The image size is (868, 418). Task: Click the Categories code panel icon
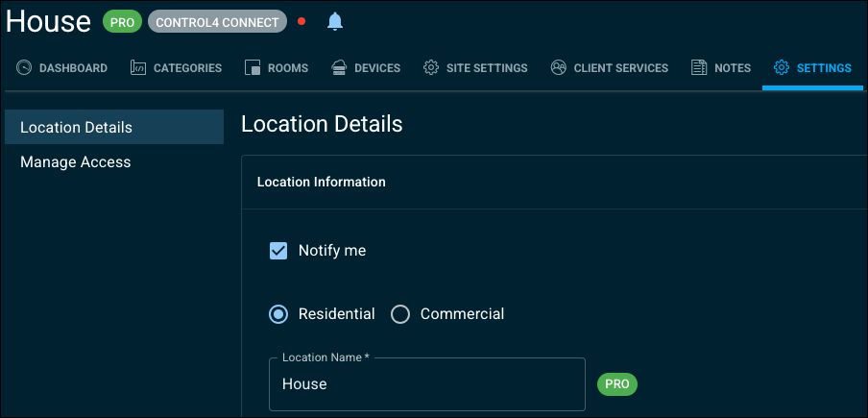[138, 67]
